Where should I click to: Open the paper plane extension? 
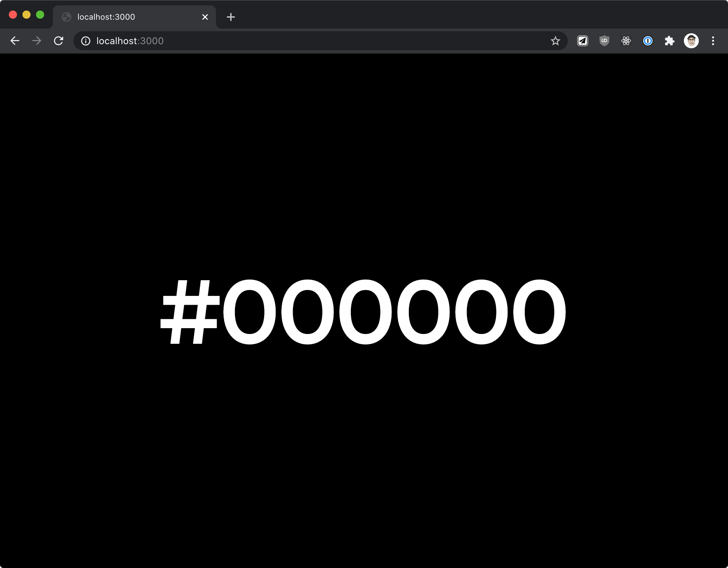[583, 41]
